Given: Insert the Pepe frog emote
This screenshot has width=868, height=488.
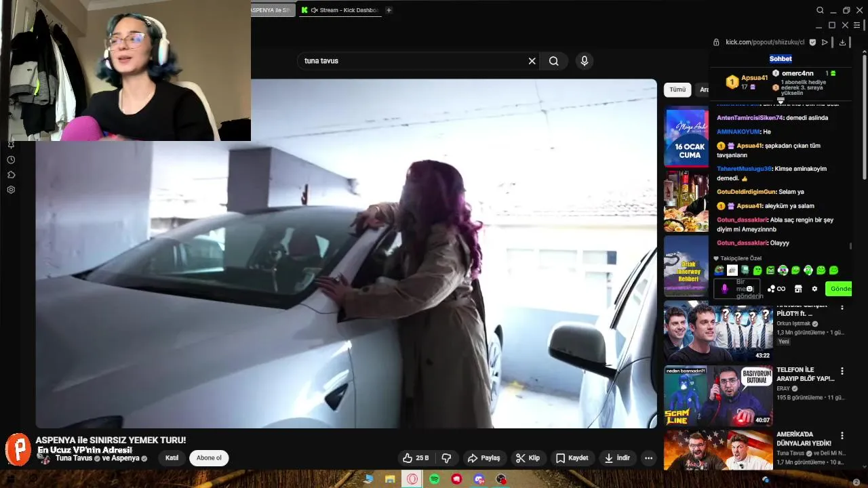Looking at the screenshot, I should click(x=719, y=270).
